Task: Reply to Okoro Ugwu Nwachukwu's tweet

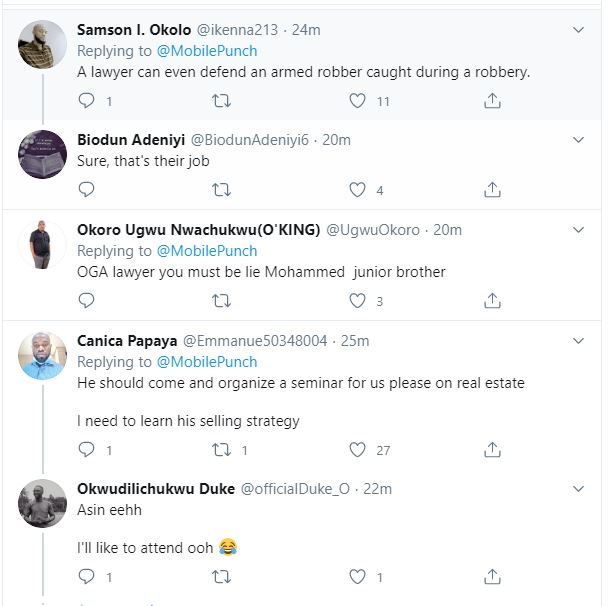Action: tap(86, 300)
